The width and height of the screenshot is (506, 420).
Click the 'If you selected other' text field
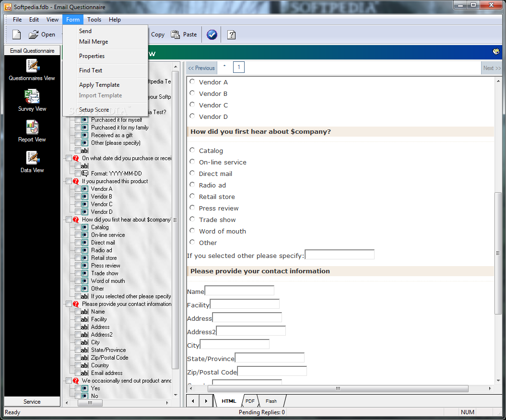pos(340,255)
